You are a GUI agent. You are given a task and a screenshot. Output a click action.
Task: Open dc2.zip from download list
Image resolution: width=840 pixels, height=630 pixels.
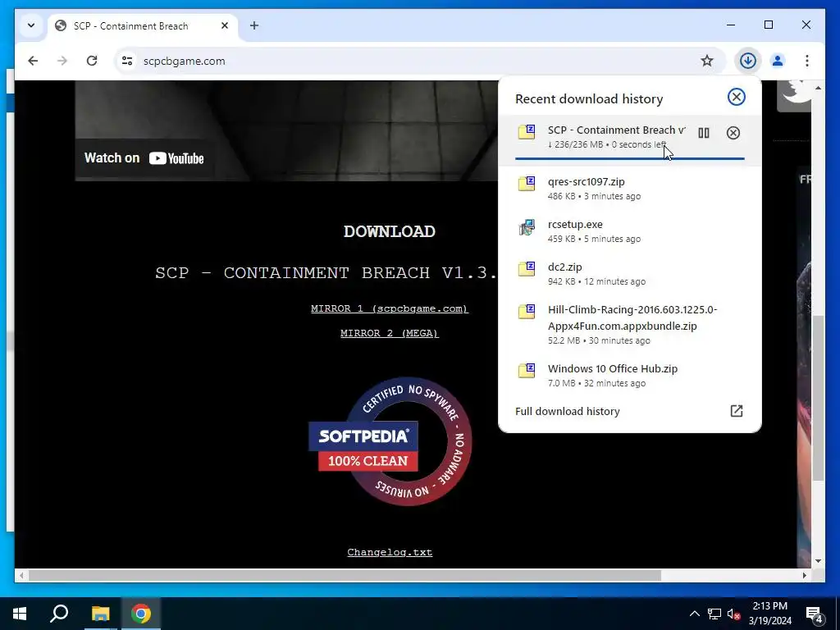click(x=629, y=274)
